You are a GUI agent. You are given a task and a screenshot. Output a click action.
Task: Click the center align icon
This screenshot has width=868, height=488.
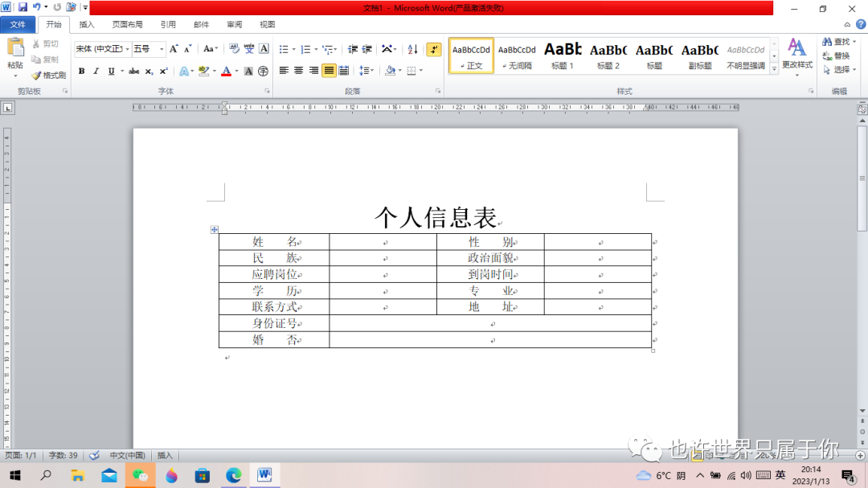click(298, 71)
